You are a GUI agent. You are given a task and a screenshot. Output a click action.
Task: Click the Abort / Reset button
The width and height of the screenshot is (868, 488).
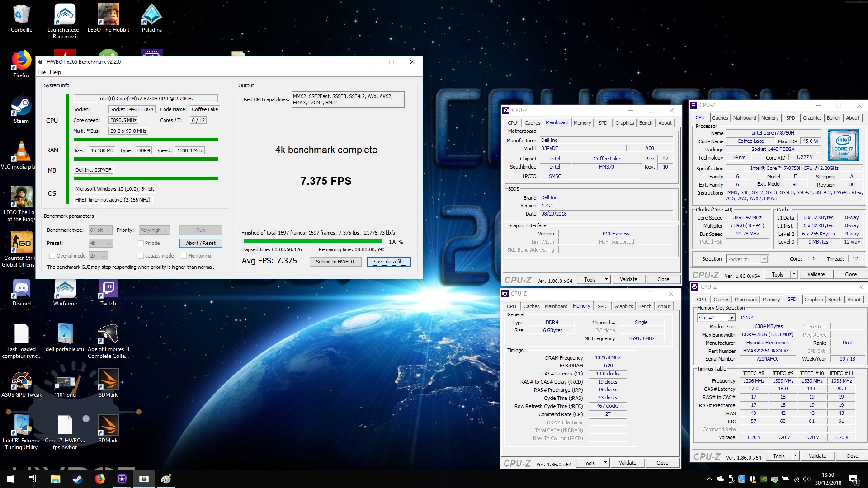(x=201, y=243)
